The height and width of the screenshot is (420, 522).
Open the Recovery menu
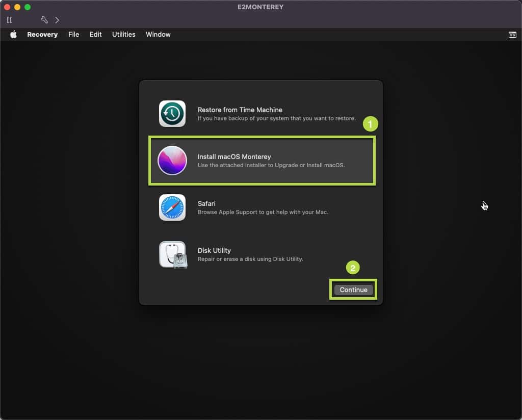pyautogui.click(x=42, y=34)
